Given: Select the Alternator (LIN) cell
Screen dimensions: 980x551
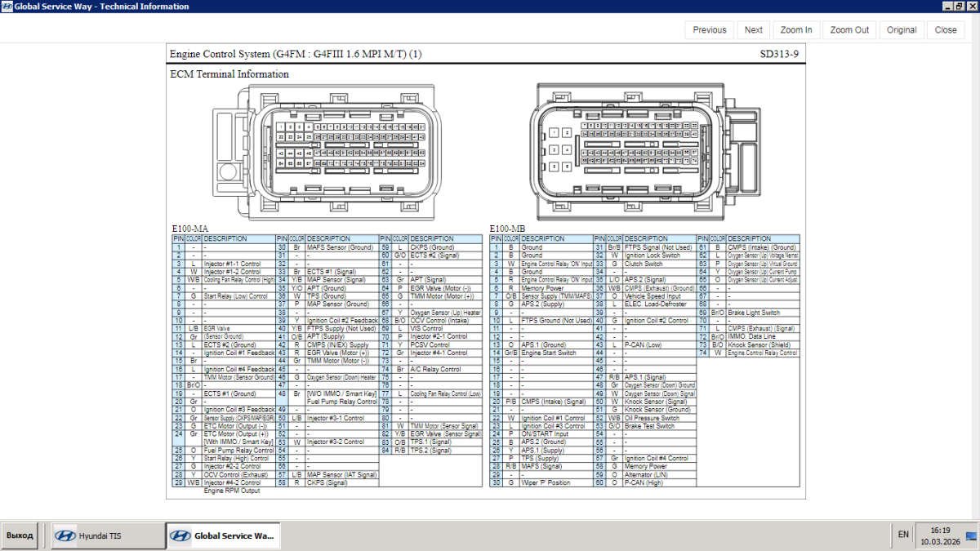Looking at the screenshot, I should (x=660, y=474).
